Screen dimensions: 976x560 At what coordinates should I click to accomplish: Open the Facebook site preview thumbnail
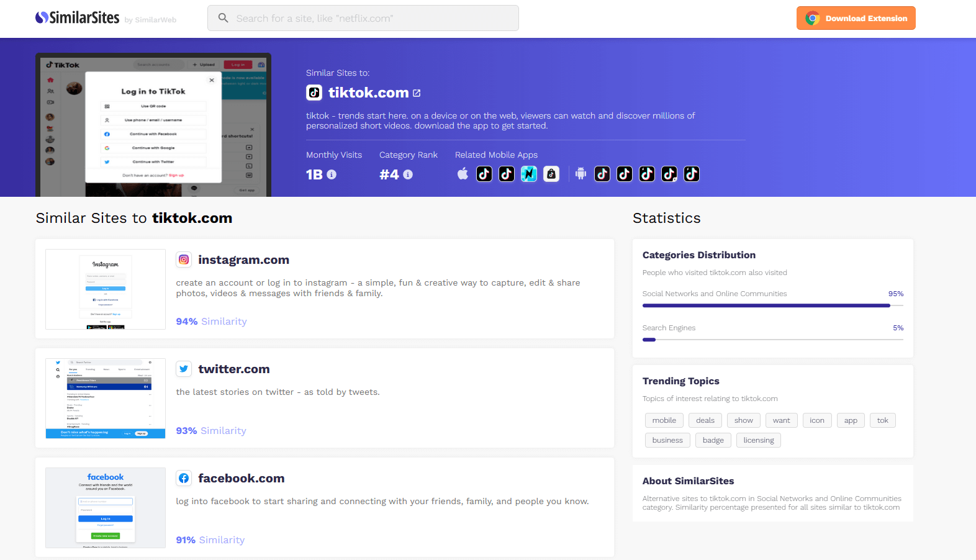coord(106,508)
